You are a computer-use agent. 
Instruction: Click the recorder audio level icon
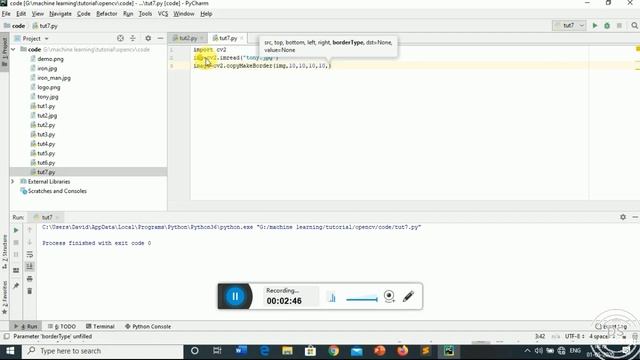point(332,298)
